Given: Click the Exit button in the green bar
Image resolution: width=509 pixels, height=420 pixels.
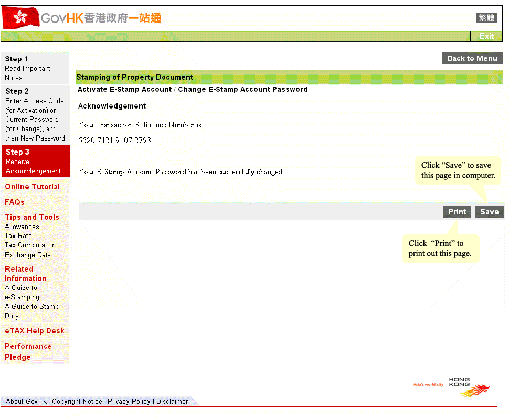Looking at the screenshot, I should 486,36.
